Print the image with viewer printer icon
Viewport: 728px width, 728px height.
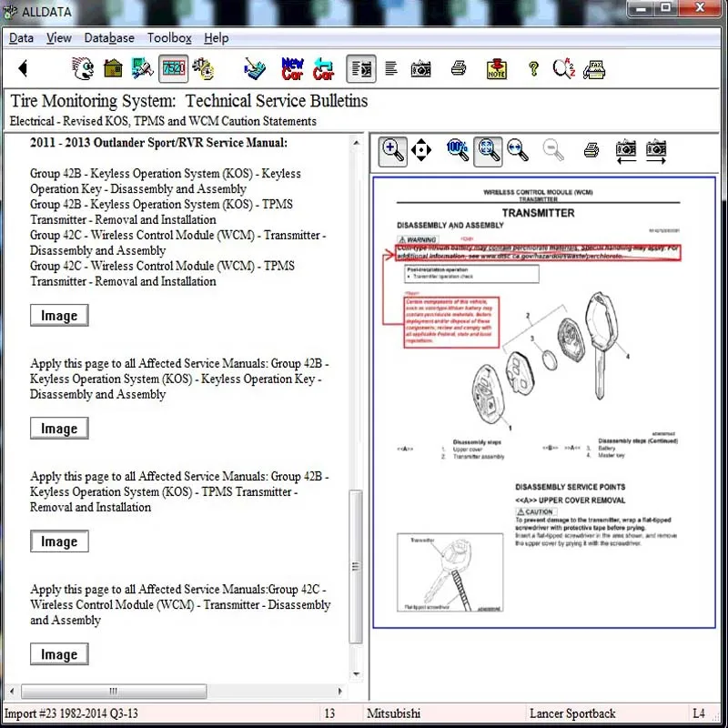click(591, 150)
